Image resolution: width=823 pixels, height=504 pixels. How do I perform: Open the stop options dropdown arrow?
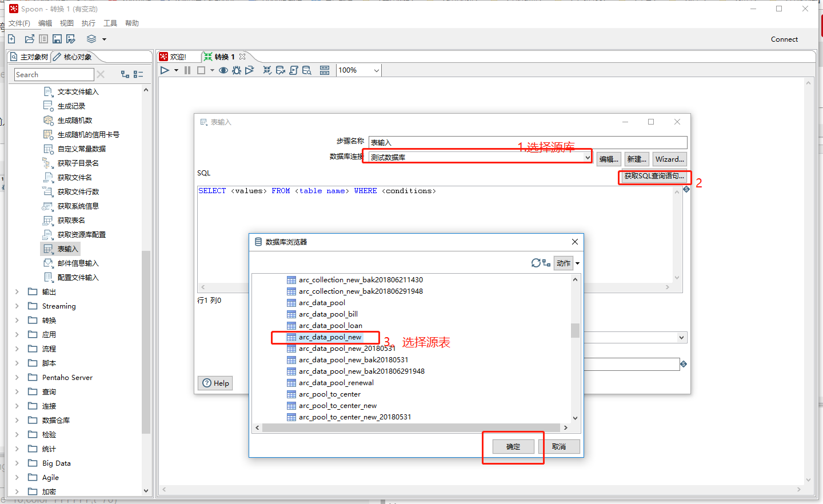[x=212, y=70]
